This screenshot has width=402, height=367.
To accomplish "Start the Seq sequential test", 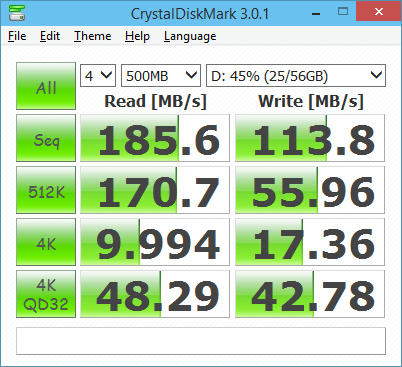I will (x=46, y=138).
